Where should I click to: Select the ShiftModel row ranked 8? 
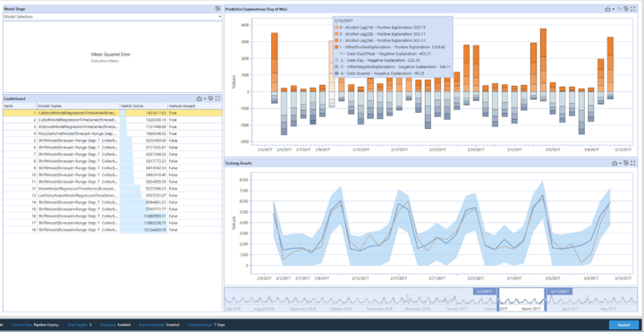(x=113, y=161)
